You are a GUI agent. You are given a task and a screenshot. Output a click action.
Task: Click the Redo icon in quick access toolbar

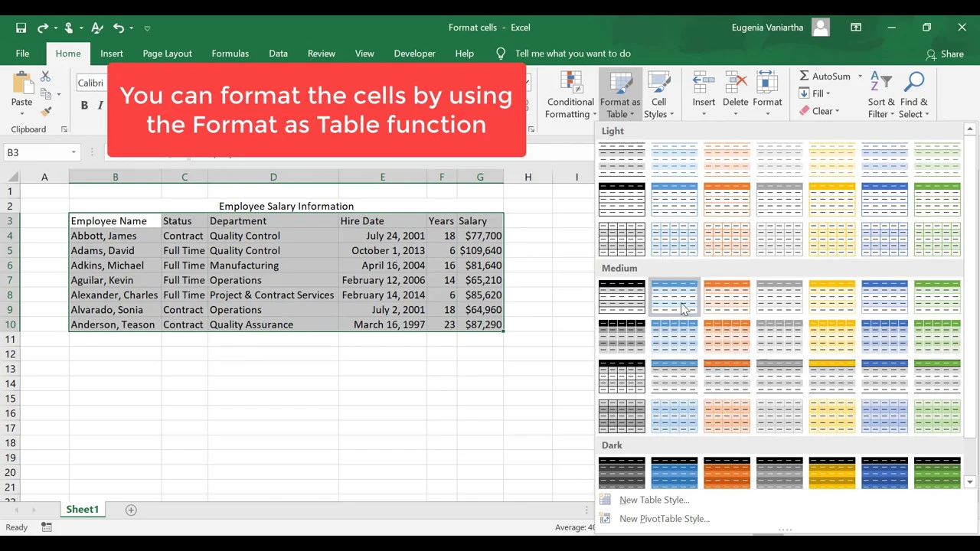(x=43, y=28)
